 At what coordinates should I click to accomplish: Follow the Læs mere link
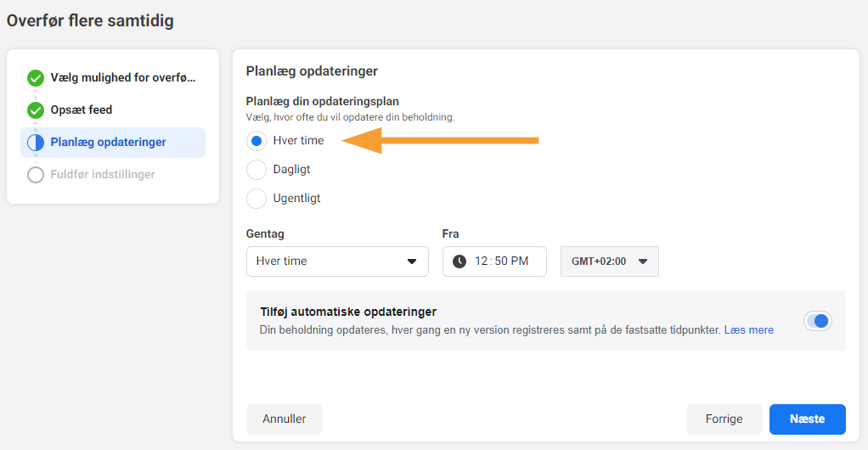click(748, 330)
